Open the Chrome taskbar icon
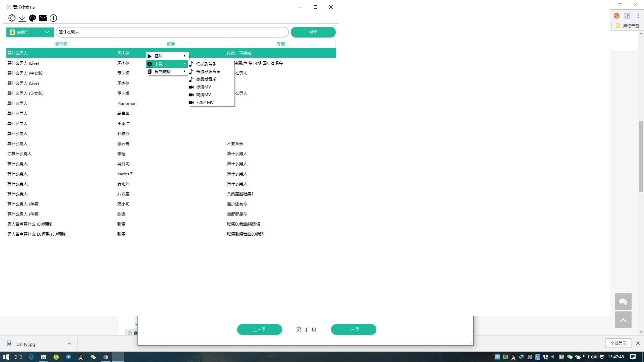 click(106, 357)
